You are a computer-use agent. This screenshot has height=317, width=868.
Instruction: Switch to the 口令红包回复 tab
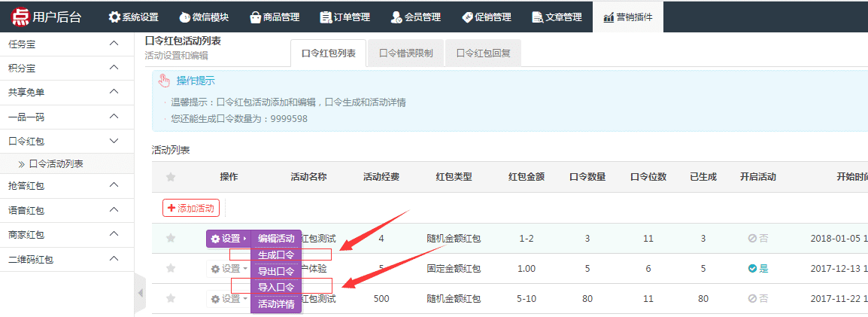[483, 53]
